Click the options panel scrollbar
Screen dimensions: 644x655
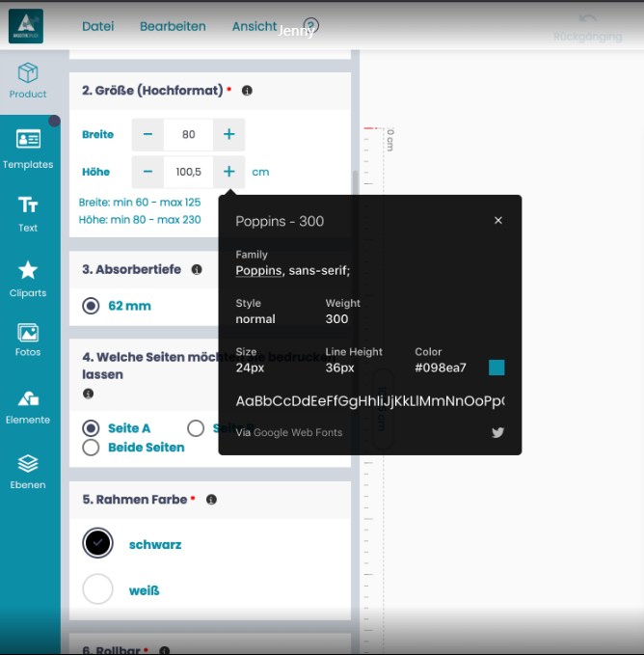(356, 184)
